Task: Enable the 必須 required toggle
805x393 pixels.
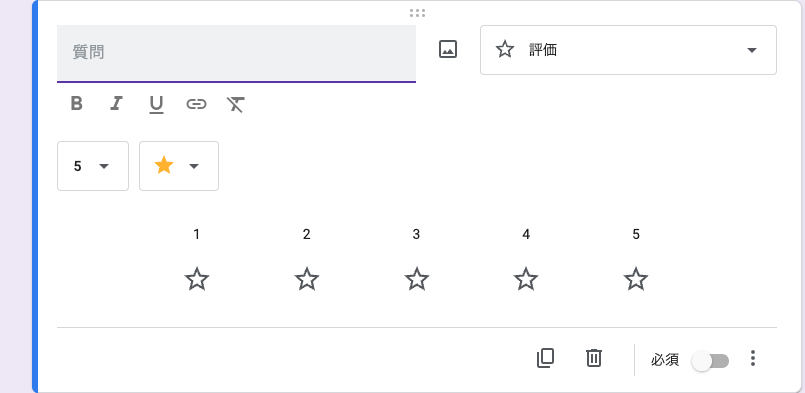Action: pos(710,361)
